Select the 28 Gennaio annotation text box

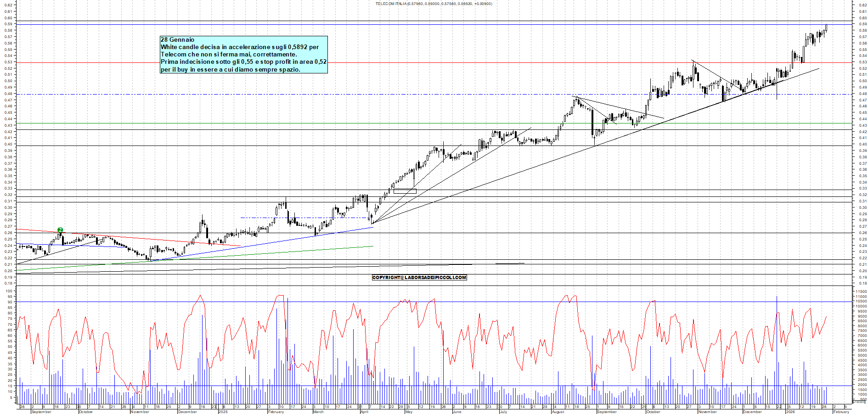point(243,55)
